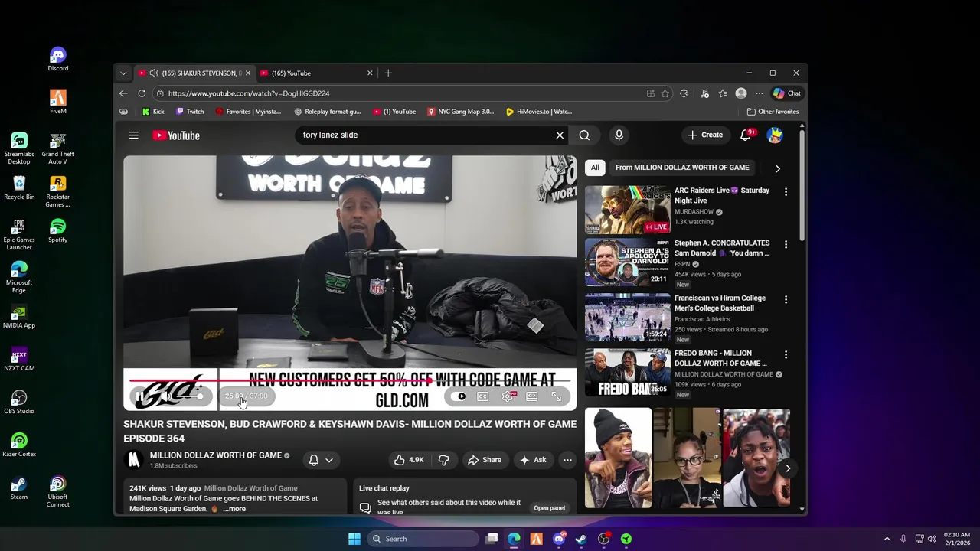Open options for Franciscan vs Hiram video
980x551 pixels.
pyautogui.click(x=786, y=300)
